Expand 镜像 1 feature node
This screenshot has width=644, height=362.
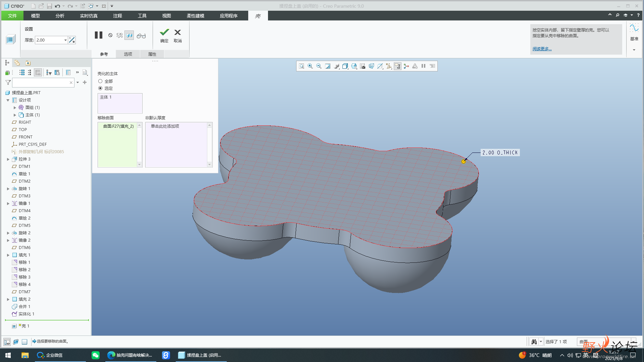click(8, 203)
